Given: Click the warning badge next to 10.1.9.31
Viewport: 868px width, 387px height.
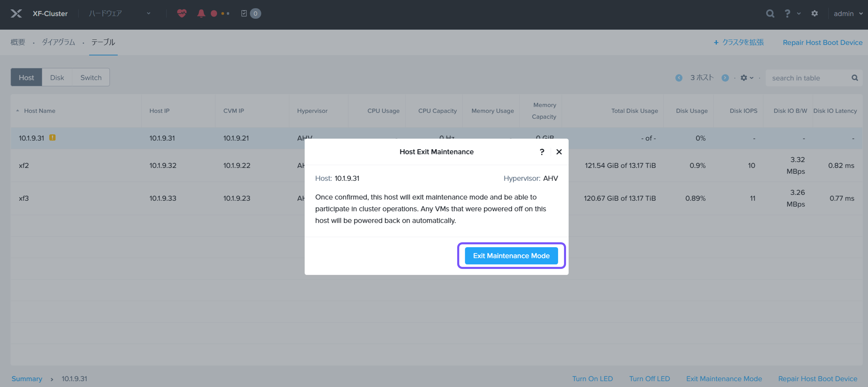Looking at the screenshot, I should (52, 137).
